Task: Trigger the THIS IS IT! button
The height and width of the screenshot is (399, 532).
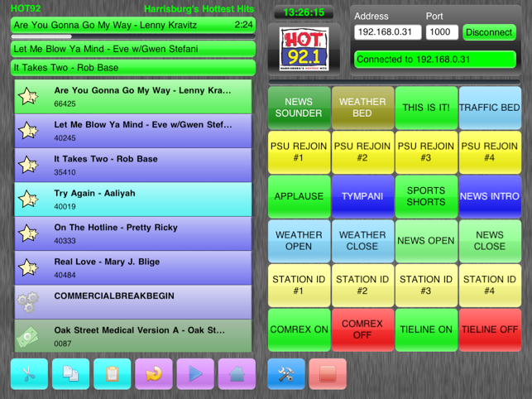Action: coord(426,108)
